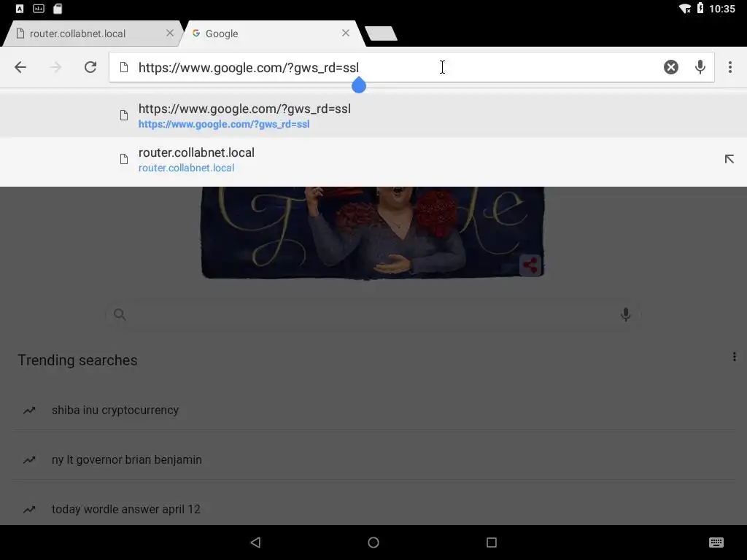Click the URL text in address bar

click(248, 68)
